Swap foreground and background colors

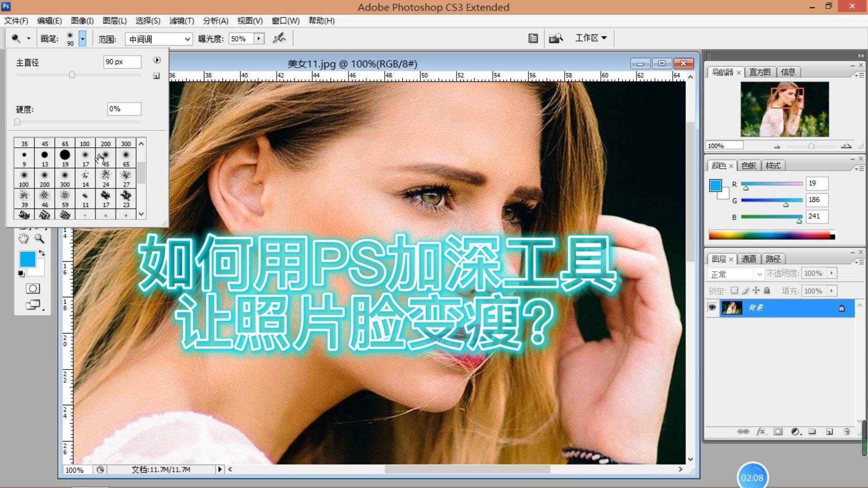(42, 253)
